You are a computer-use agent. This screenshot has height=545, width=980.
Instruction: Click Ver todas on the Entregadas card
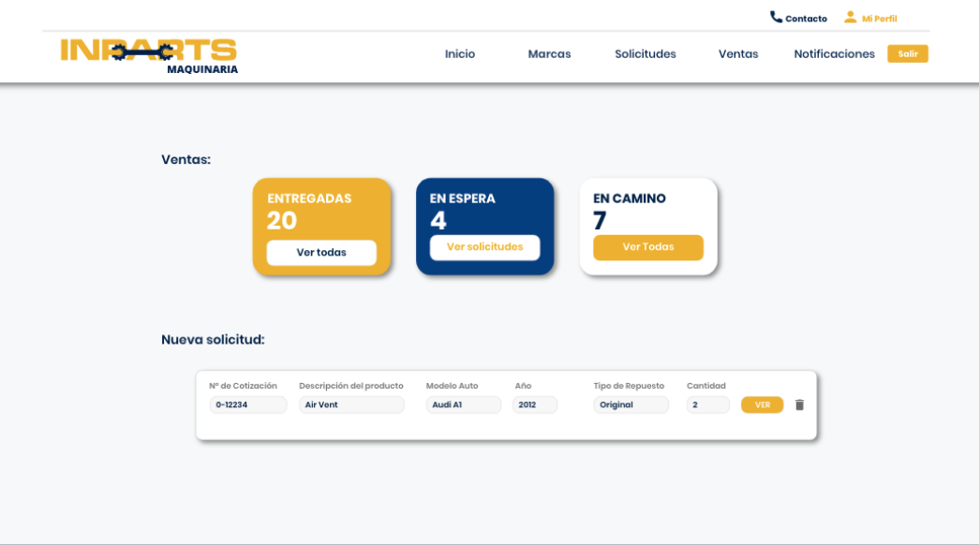321,253
